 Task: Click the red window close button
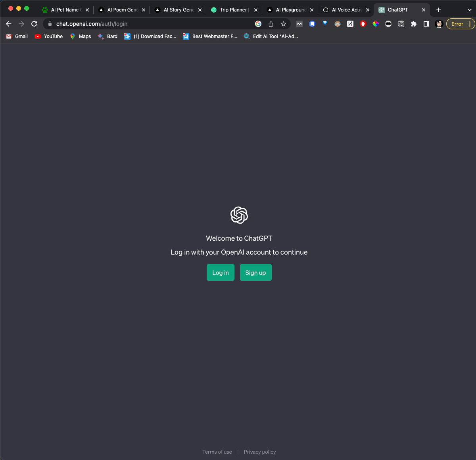click(11, 8)
